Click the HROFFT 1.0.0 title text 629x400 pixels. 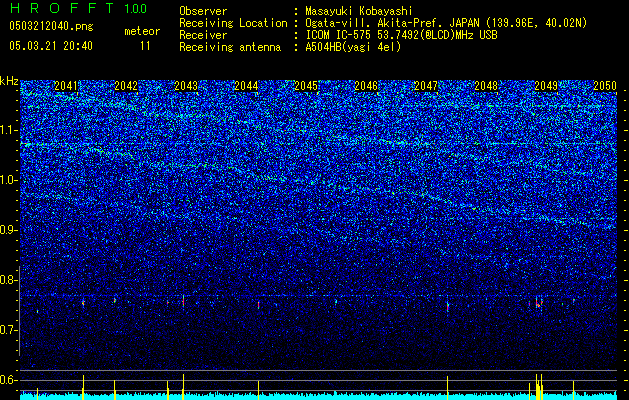coord(78,8)
